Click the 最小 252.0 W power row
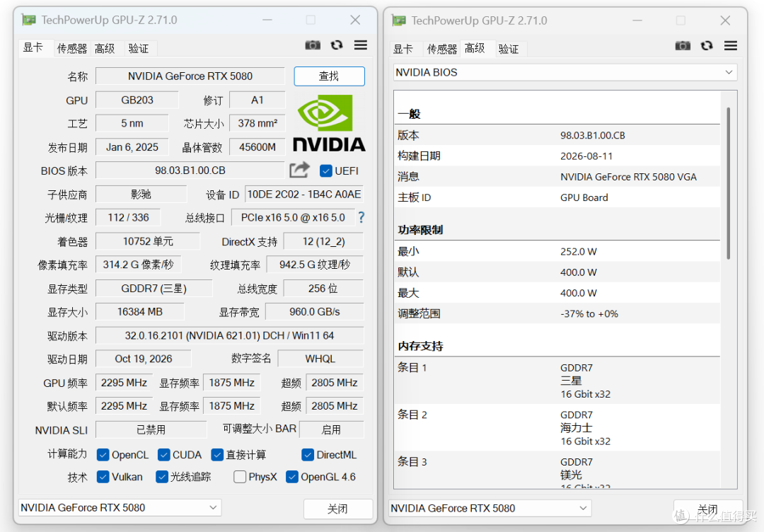 (x=557, y=251)
